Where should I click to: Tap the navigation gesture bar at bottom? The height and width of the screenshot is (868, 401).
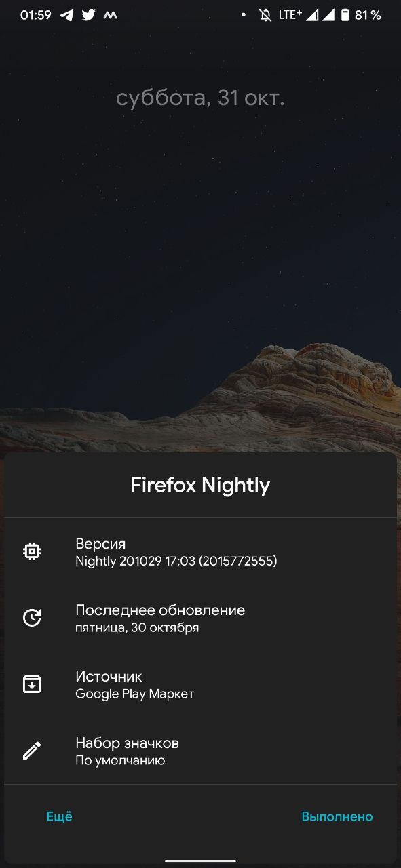(x=200, y=861)
